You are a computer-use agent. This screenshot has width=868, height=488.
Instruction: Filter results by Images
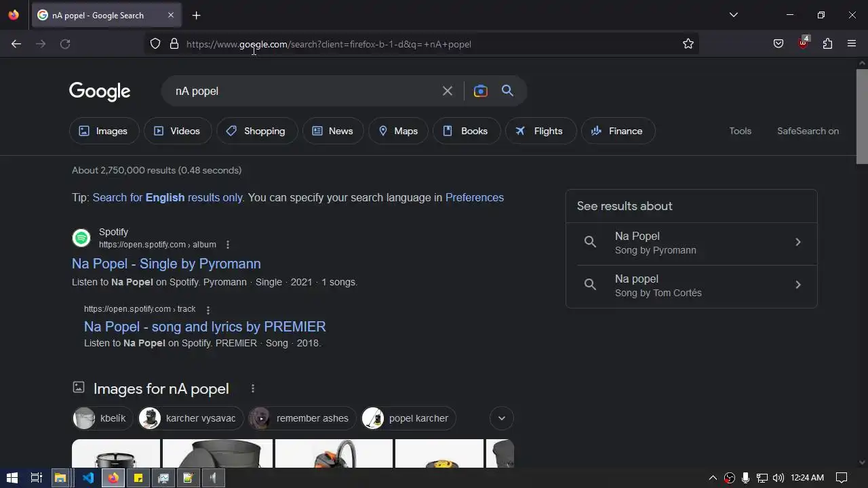click(104, 131)
